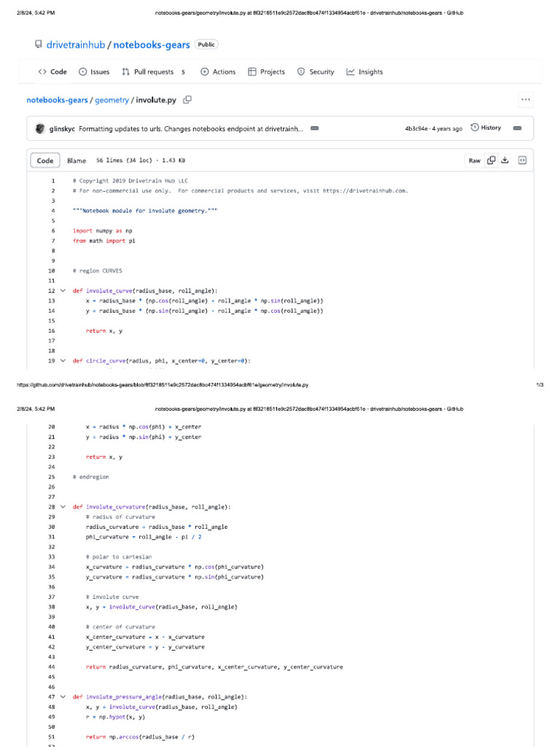
Task: Click glinskyc's avatar image
Action: click(39, 128)
